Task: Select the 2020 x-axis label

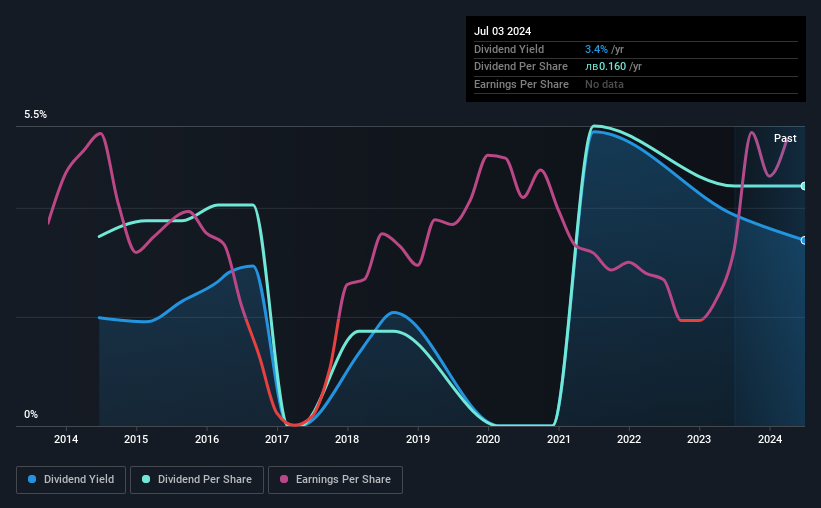Action: coord(488,439)
